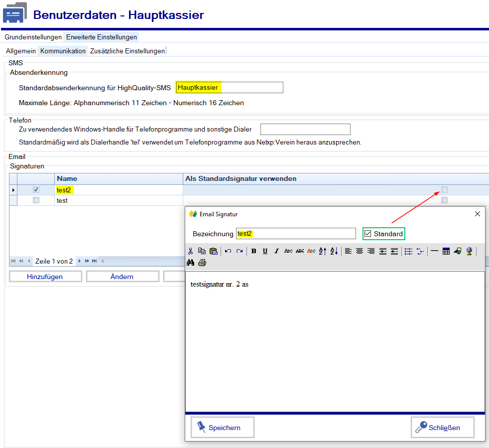Toggle the Standard checkbox in the Email Signatur dialog
The image size is (489, 448).
coord(367,233)
